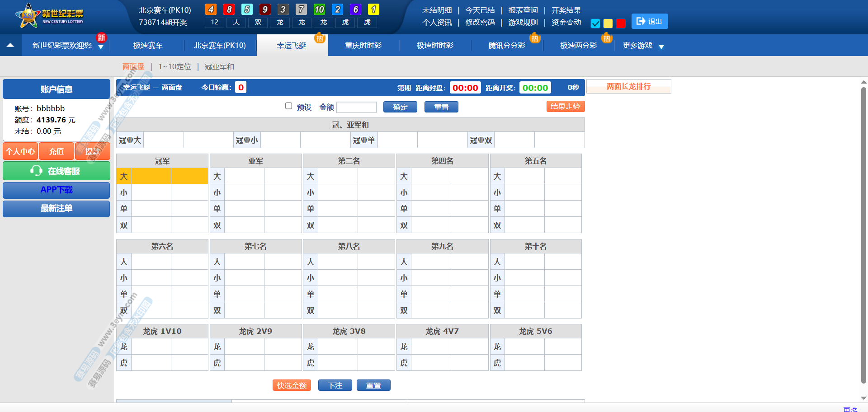
Task: Click the hot flame badge on 腾讯分分彩
Action: coord(535,38)
